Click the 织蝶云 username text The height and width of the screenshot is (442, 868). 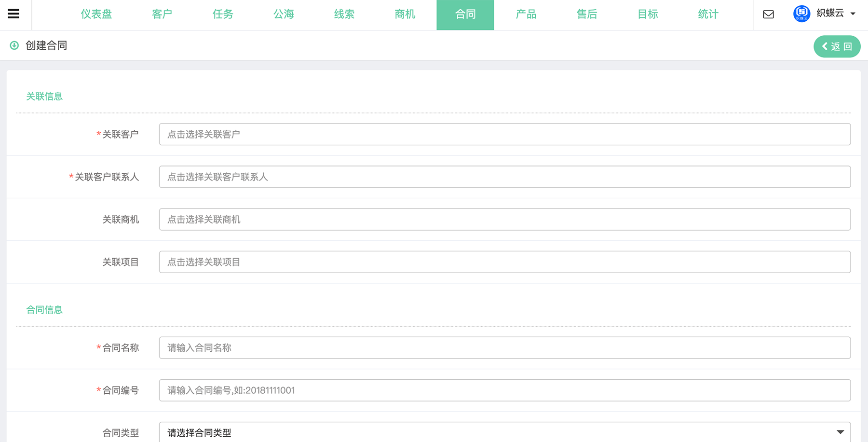pos(830,14)
